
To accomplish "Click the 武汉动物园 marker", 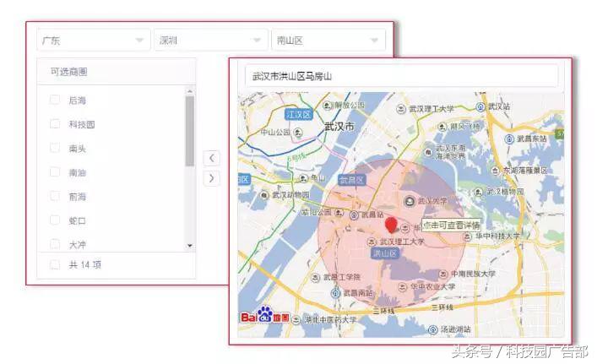I will tap(264, 195).
